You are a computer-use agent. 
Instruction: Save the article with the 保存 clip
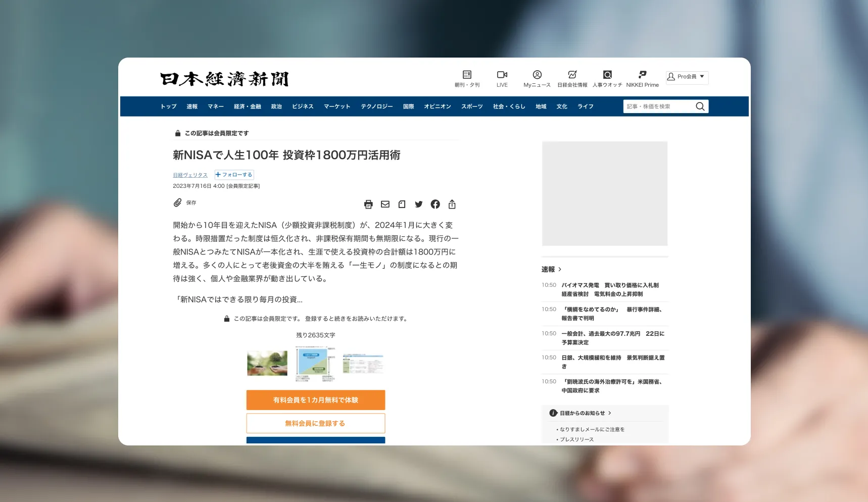point(184,203)
